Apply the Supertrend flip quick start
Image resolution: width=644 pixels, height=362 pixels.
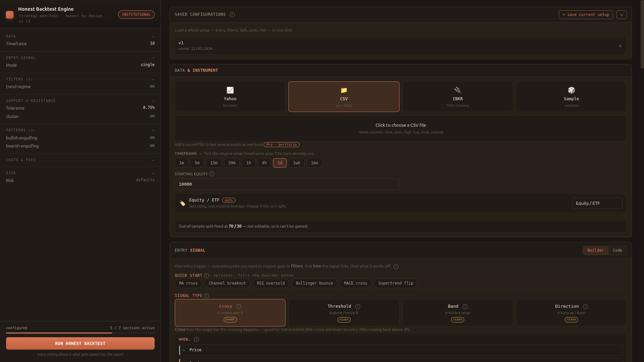click(x=396, y=284)
